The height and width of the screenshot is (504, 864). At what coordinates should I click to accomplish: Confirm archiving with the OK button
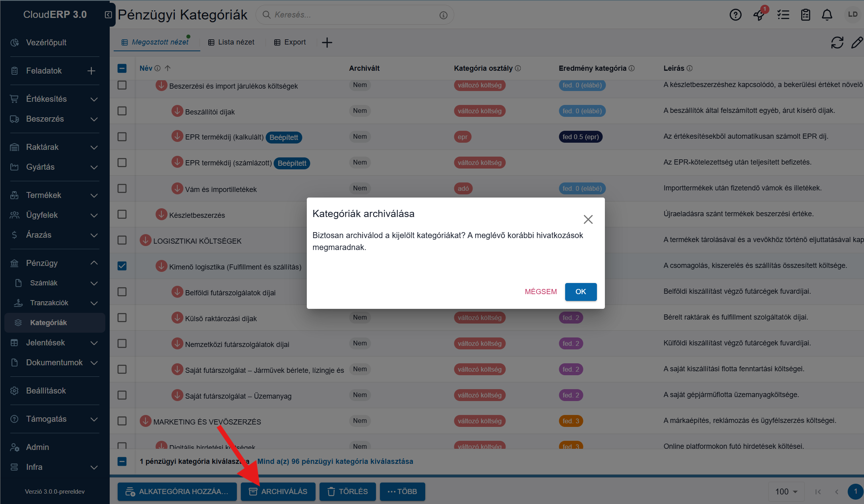(x=581, y=292)
